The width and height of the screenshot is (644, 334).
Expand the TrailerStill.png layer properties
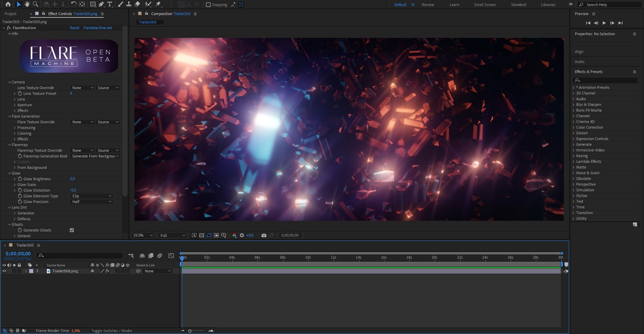coord(26,271)
